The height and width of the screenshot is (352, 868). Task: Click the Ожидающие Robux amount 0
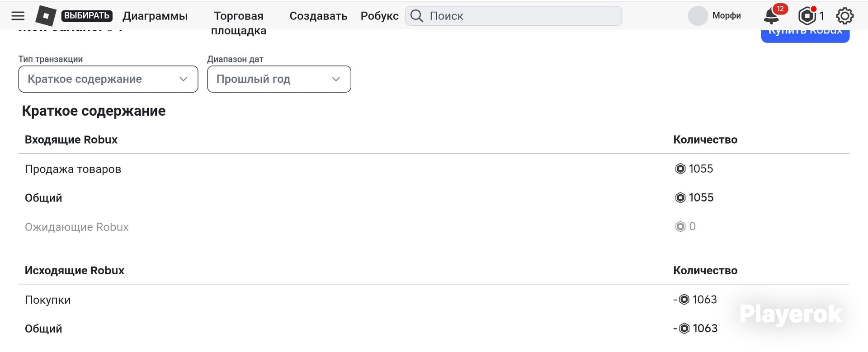point(685,226)
